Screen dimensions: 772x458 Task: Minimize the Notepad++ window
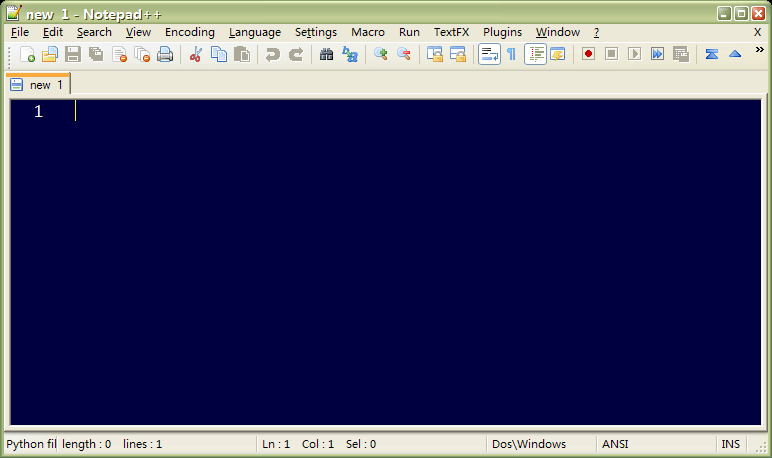(724, 13)
